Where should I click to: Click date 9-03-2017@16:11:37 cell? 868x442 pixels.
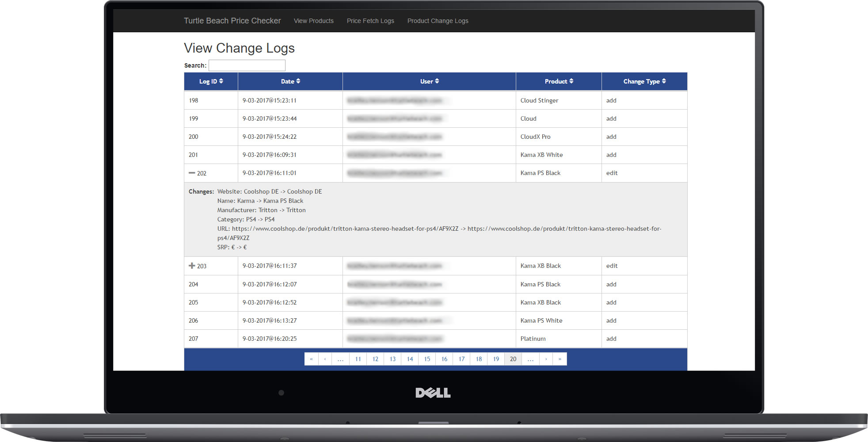[290, 266]
